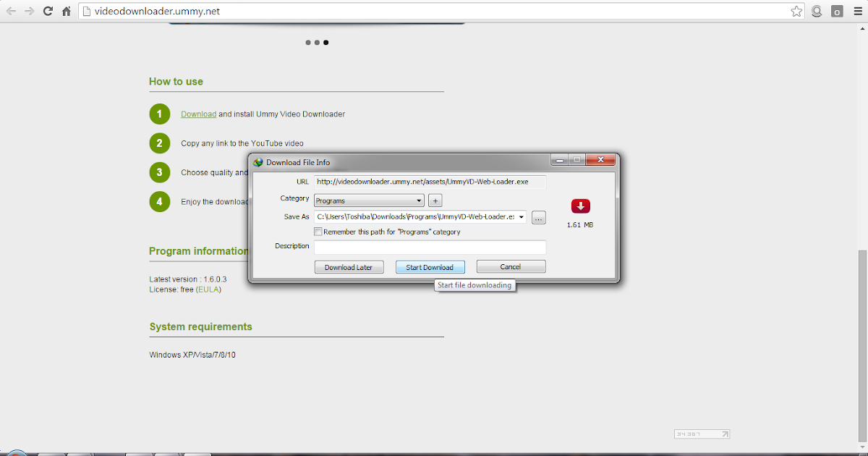
Task: Click 'Latest version : 1.6.0.3' text
Action: pyautogui.click(x=188, y=279)
